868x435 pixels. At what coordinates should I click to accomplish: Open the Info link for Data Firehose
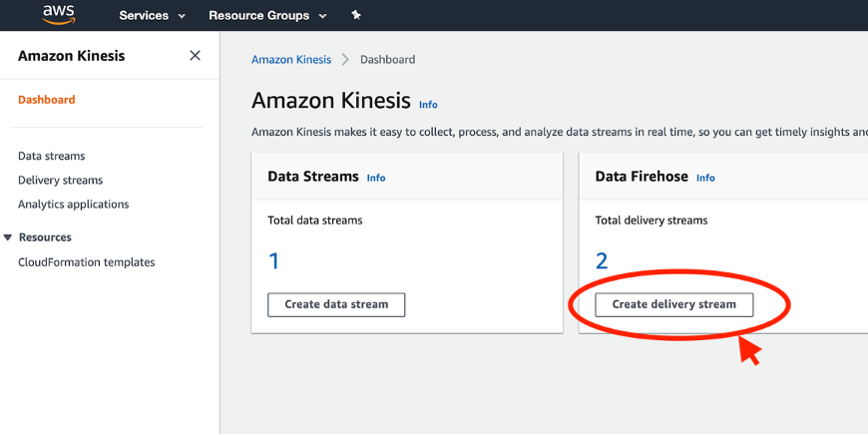click(x=705, y=178)
